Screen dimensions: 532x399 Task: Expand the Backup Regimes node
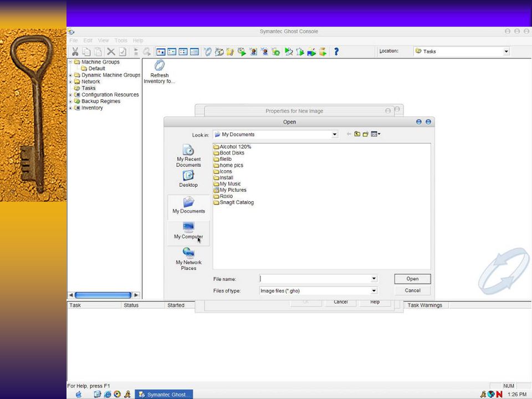(x=70, y=101)
